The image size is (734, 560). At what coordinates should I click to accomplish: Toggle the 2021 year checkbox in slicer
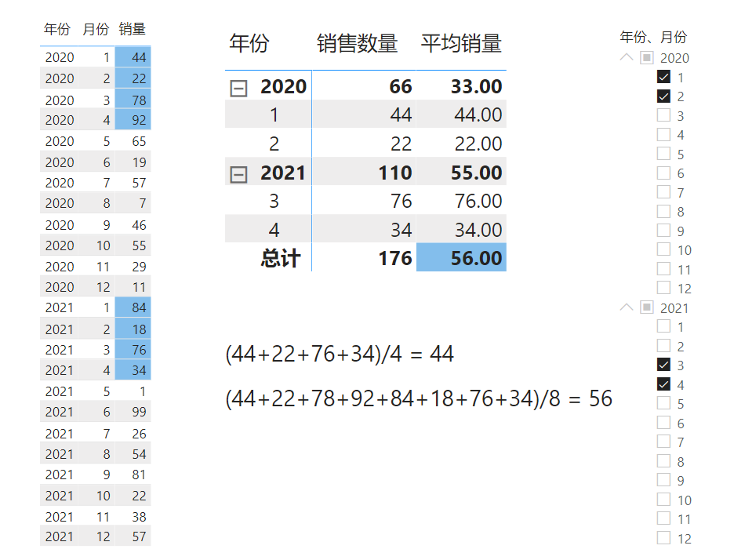point(647,307)
